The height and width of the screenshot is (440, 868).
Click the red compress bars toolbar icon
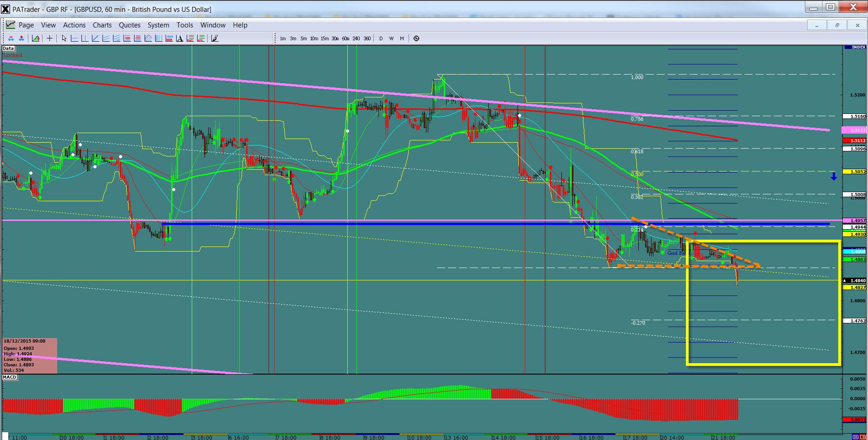(x=11, y=38)
